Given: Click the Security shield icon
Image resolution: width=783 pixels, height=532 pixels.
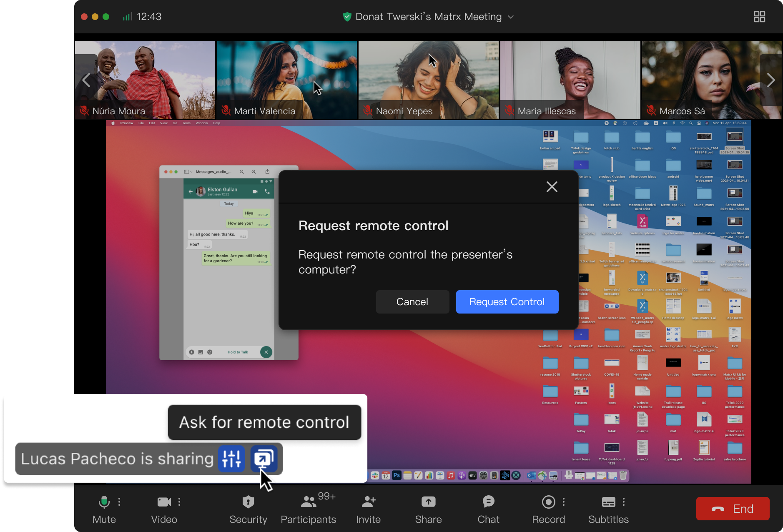Looking at the screenshot, I should pos(248,502).
